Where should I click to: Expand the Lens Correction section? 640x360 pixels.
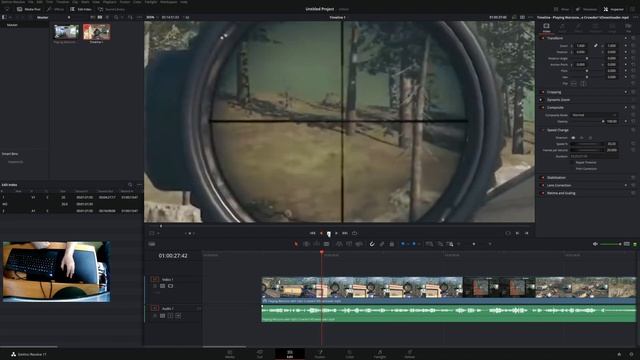559,185
